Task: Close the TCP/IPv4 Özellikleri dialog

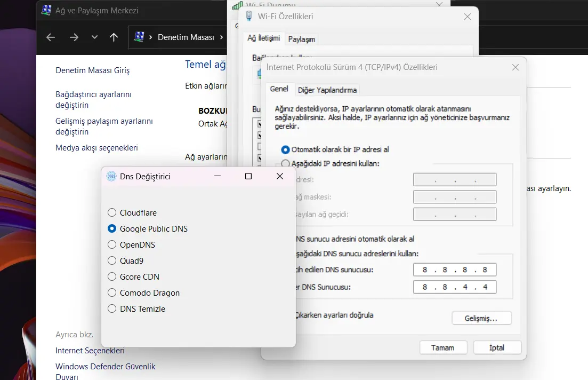Action: (515, 67)
